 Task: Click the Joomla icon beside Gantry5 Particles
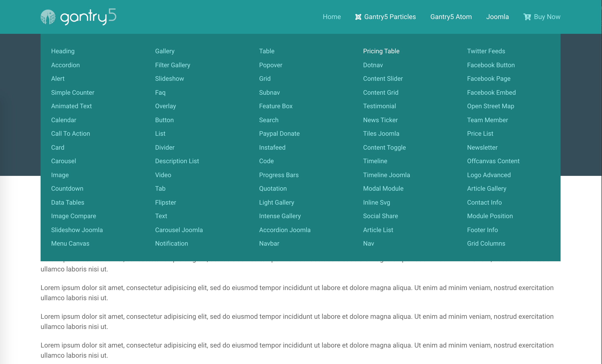(358, 17)
